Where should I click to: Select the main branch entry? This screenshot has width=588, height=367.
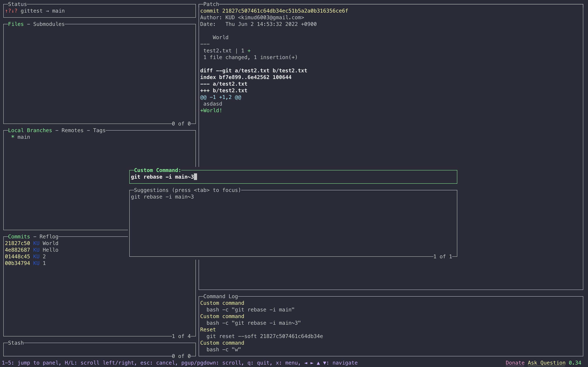point(24,137)
